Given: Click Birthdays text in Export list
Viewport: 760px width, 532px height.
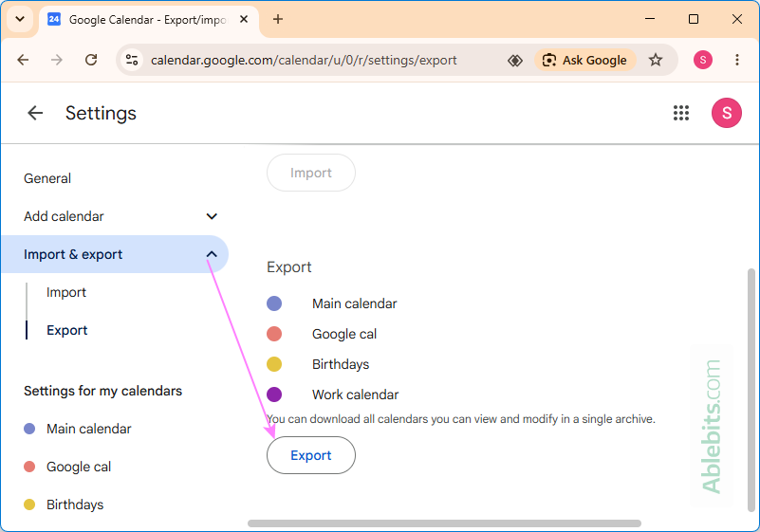Looking at the screenshot, I should (341, 364).
